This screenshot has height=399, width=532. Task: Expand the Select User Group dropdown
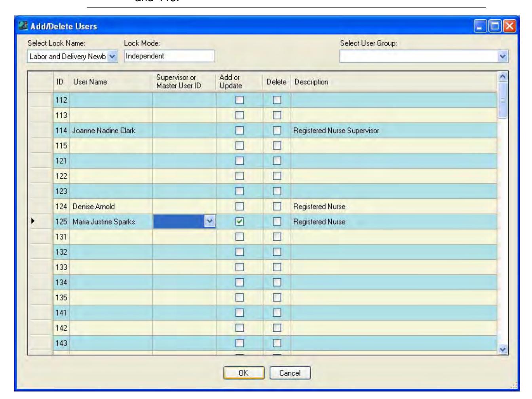[503, 57]
